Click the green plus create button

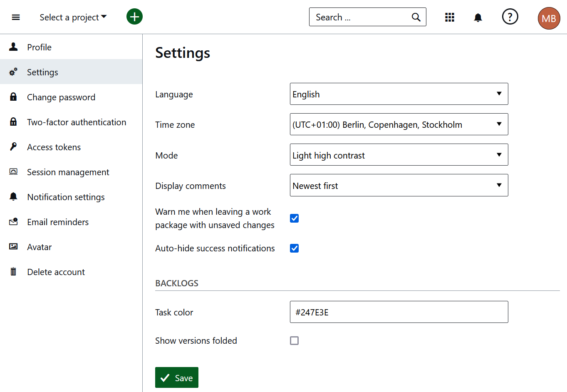[x=134, y=17]
